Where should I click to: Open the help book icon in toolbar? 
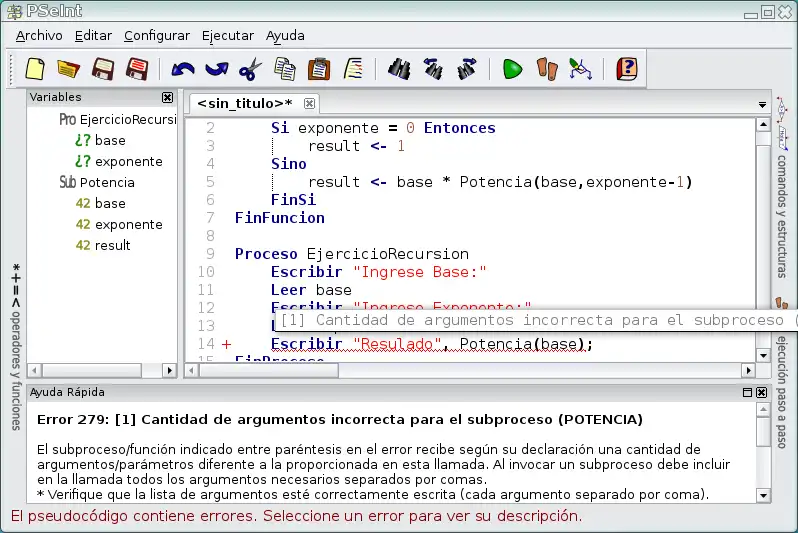click(626, 69)
